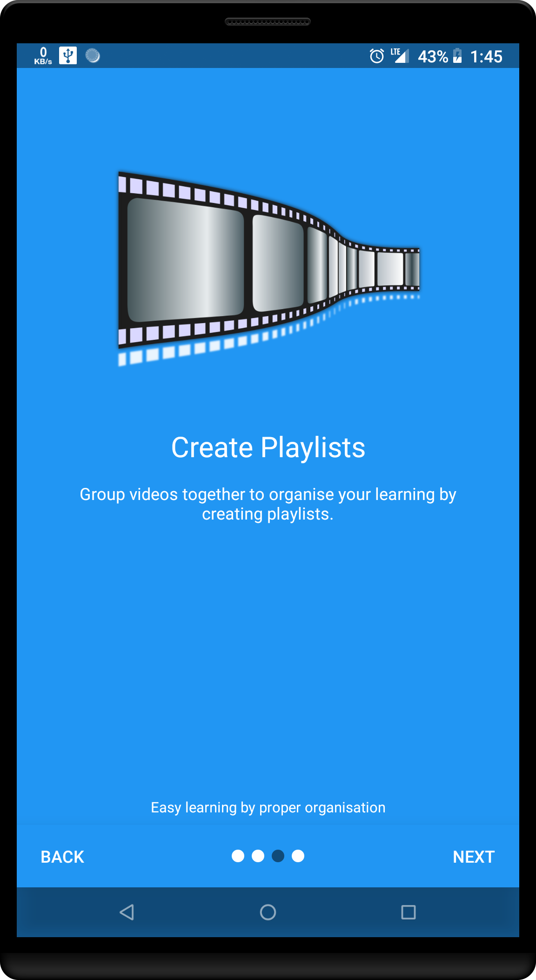This screenshot has width=536, height=980.
Task: Select the fourth page indicator dot
Action: coord(298,856)
